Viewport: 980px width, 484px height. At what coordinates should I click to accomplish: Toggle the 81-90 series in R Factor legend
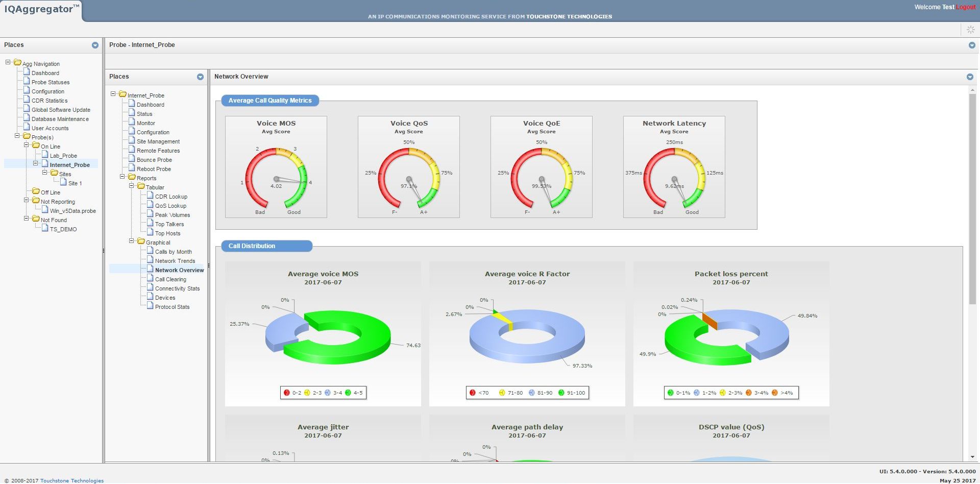pos(541,393)
